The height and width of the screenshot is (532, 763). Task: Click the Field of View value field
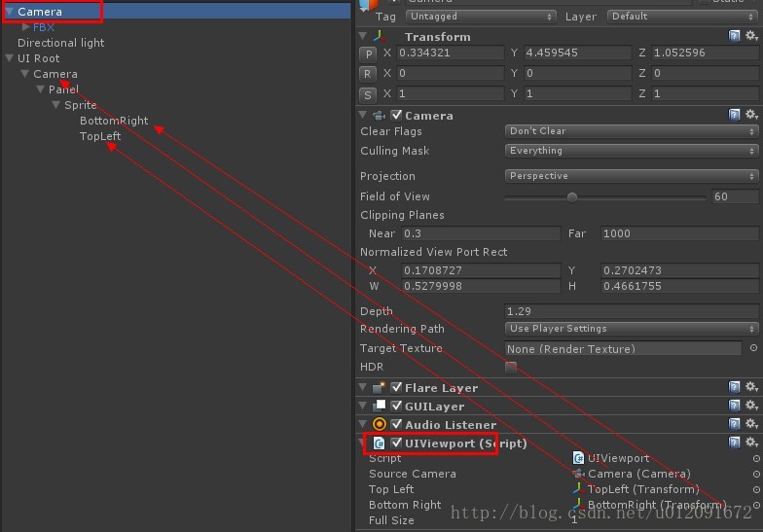coord(735,196)
